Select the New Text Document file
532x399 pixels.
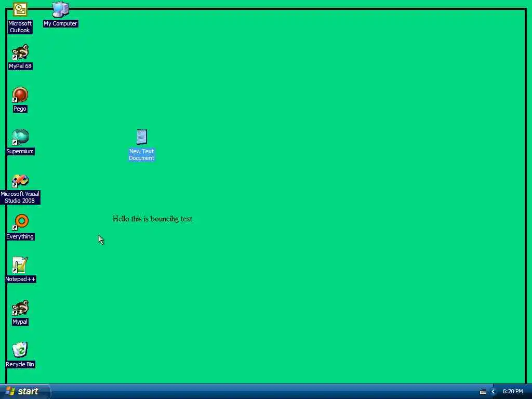click(141, 145)
